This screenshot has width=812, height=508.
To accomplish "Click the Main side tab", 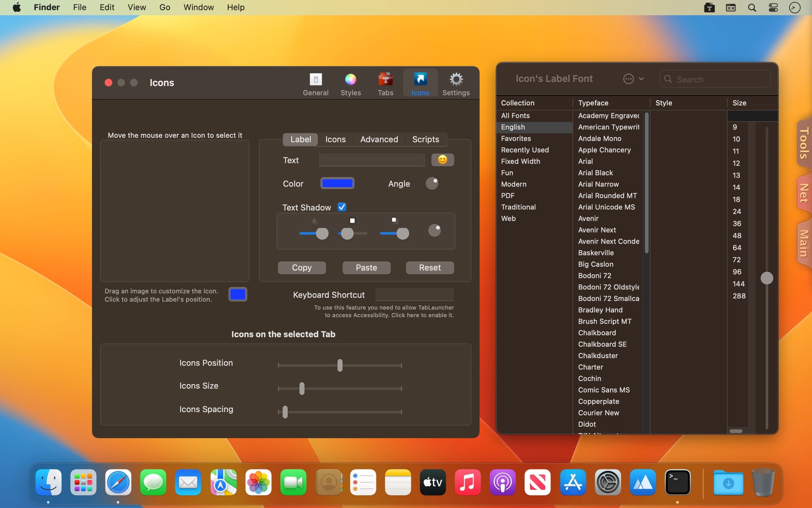I will (804, 243).
